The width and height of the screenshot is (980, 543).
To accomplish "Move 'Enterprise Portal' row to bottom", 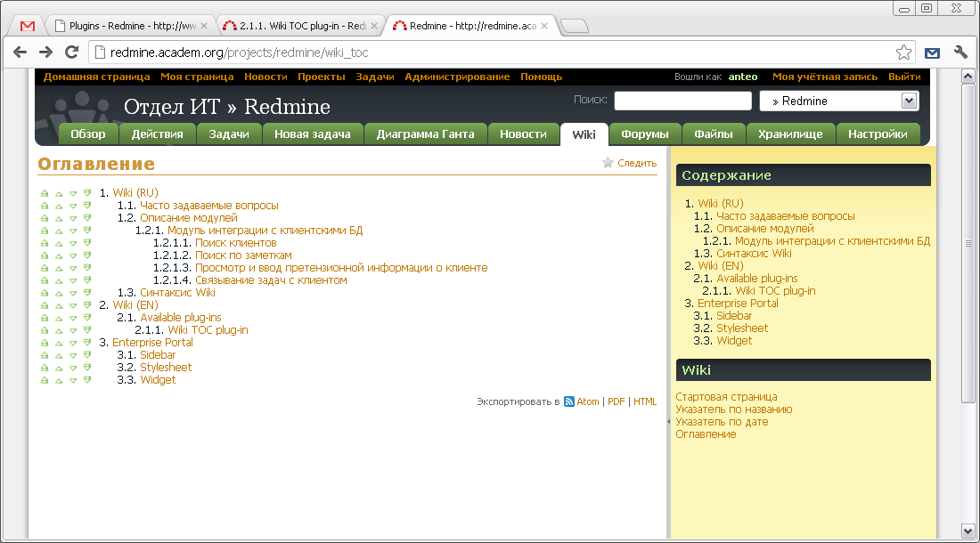I will (x=87, y=343).
